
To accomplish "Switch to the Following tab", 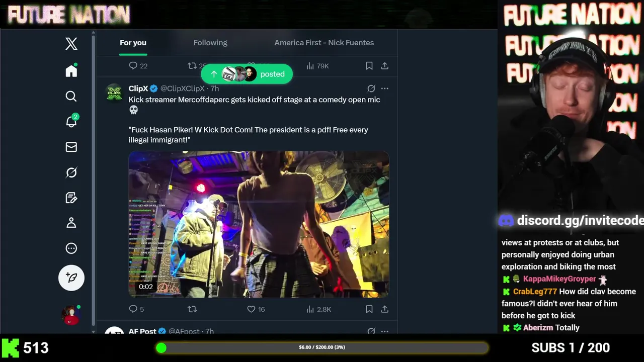I will (x=210, y=43).
